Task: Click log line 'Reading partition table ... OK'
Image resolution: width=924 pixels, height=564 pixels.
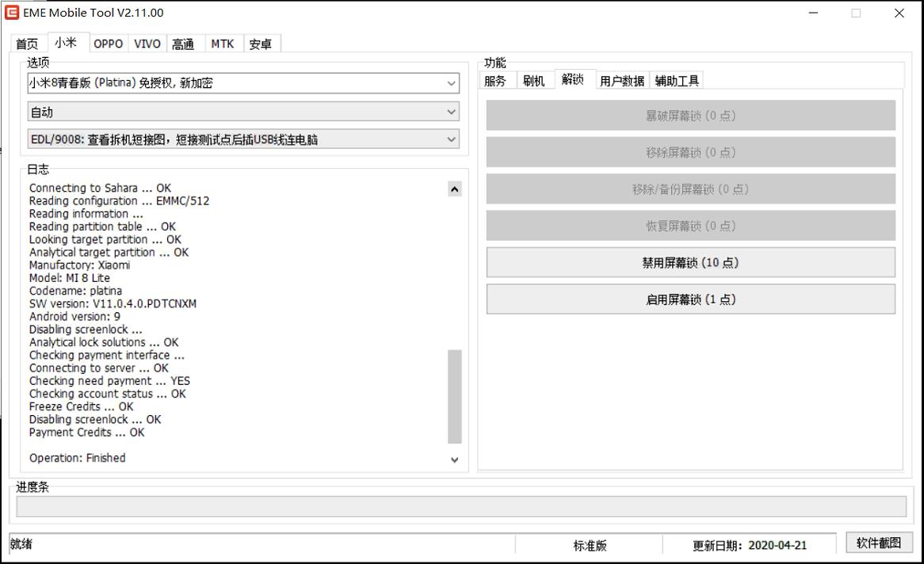Action: pyautogui.click(x=102, y=227)
